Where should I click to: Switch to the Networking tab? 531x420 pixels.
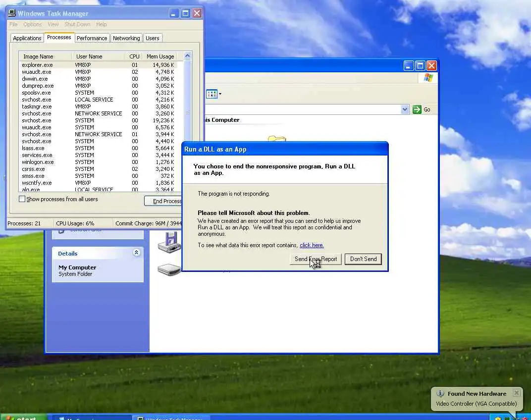point(126,38)
